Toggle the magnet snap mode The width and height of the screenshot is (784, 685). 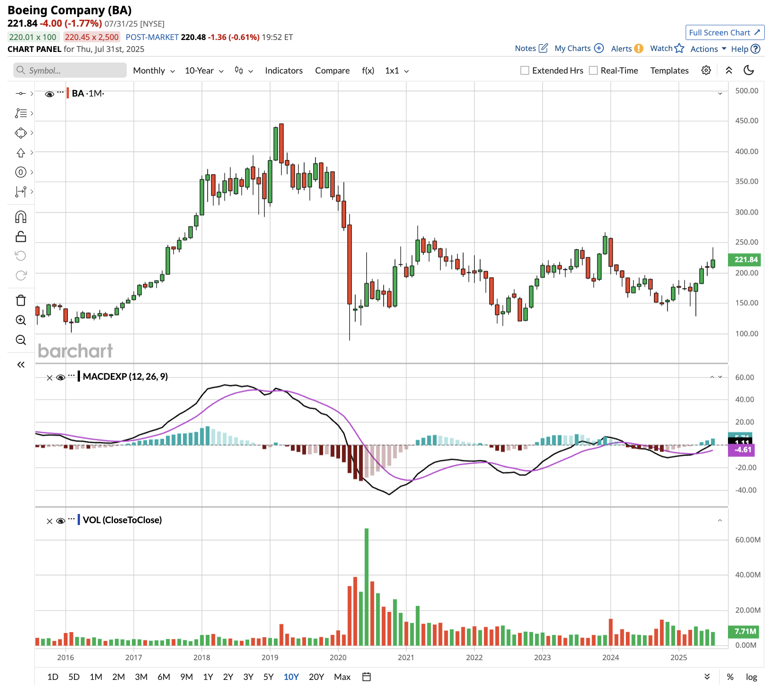coord(21,217)
